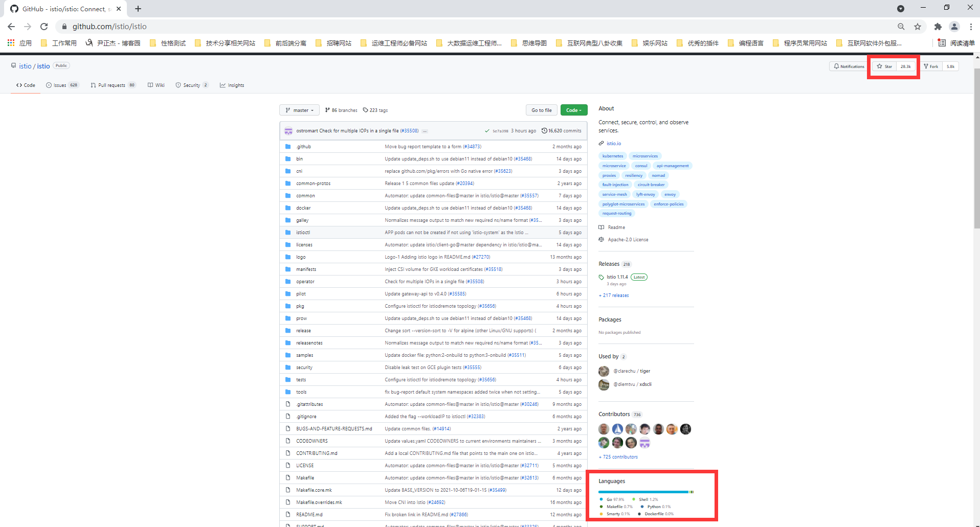Click the Go to file button
This screenshot has height=527, width=980.
tap(541, 110)
